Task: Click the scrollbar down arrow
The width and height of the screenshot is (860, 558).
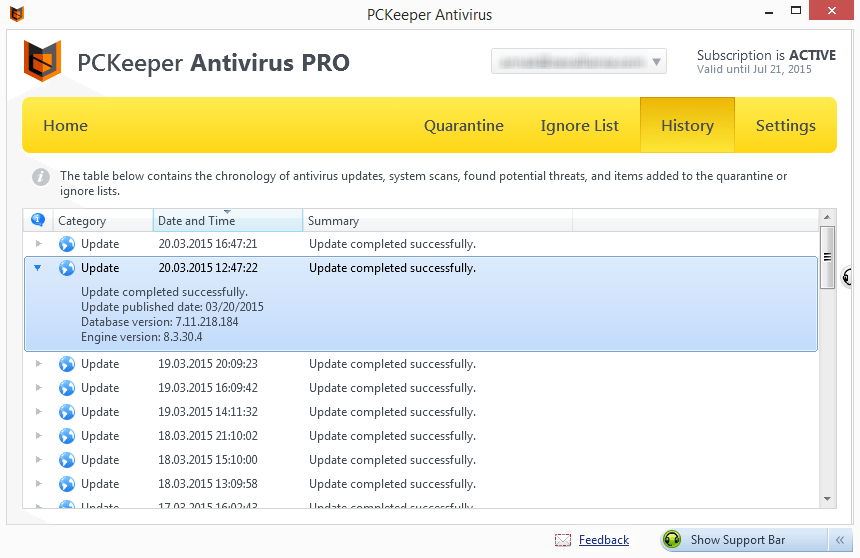Action: point(827,499)
